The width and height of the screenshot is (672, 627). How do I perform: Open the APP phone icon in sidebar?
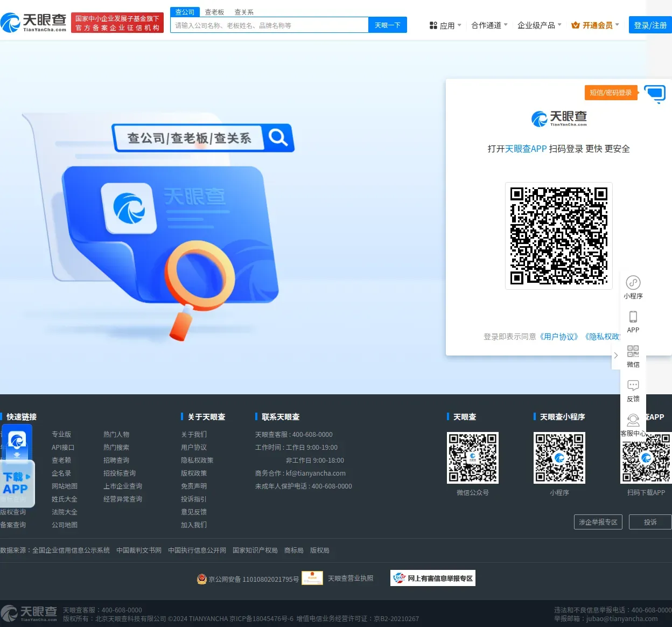[x=633, y=317]
